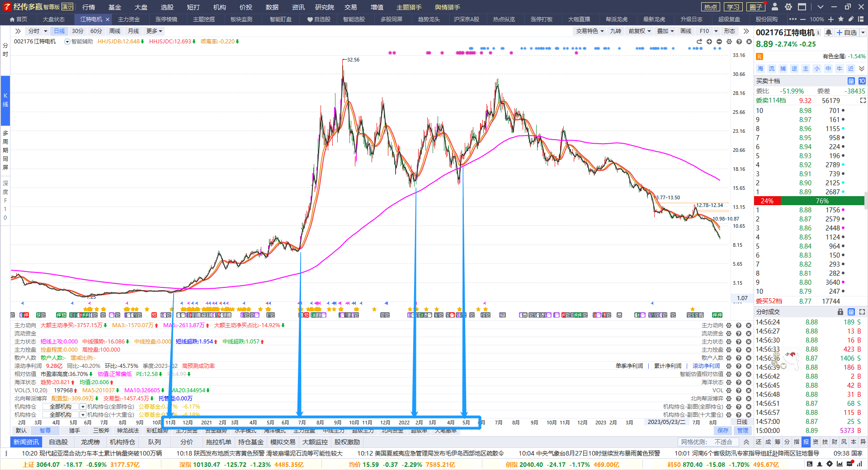This screenshot has width=868, height=470.
Task: Open settings gear for 海洋状态 indicator
Action: tap(729, 382)
